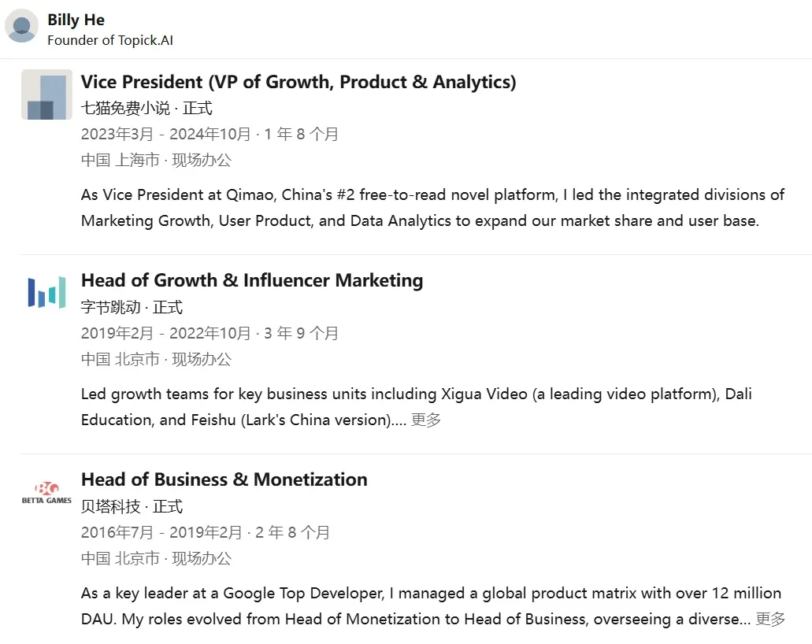Click the 贝塔科技 company name
The width and height of the screenshot is (812, 644).
(110, 506)
